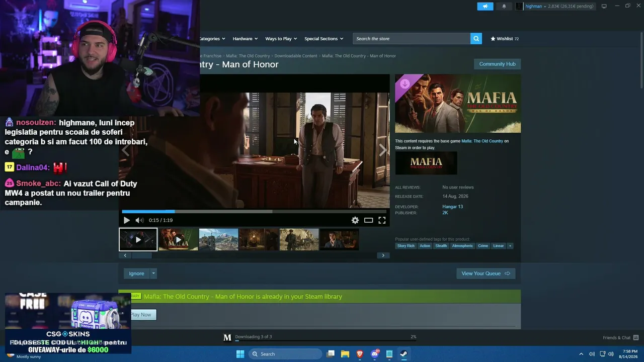Expand the Ways to Play menu

click(x=281, y=39)
